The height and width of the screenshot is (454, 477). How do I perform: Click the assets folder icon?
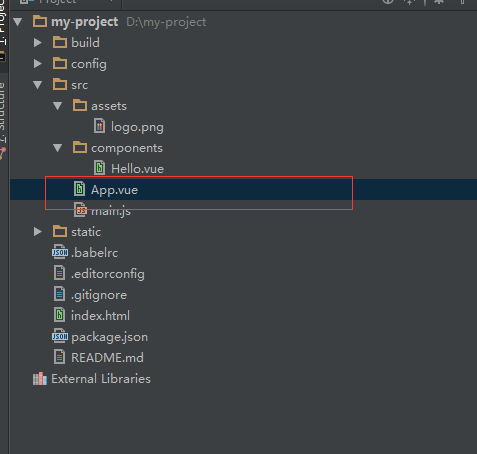tap(80, 105)
